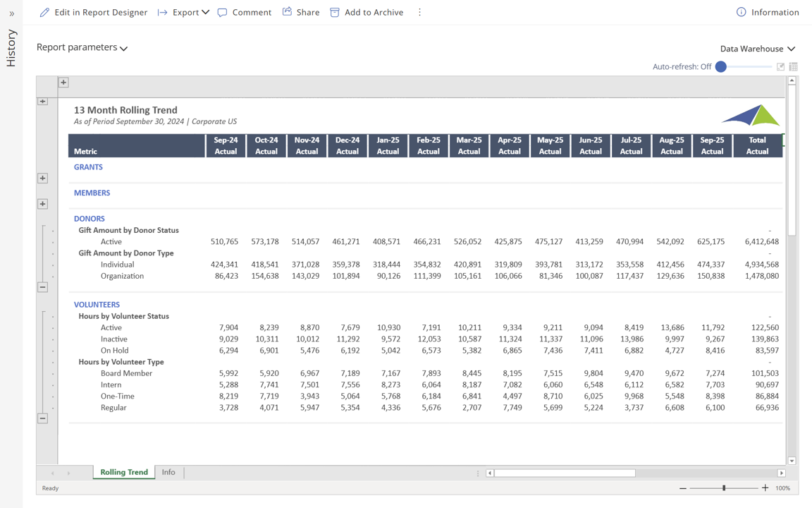This screenshot has width=812, height=508.
Task: Click the Board Member row label
Action: click(126, 373)
